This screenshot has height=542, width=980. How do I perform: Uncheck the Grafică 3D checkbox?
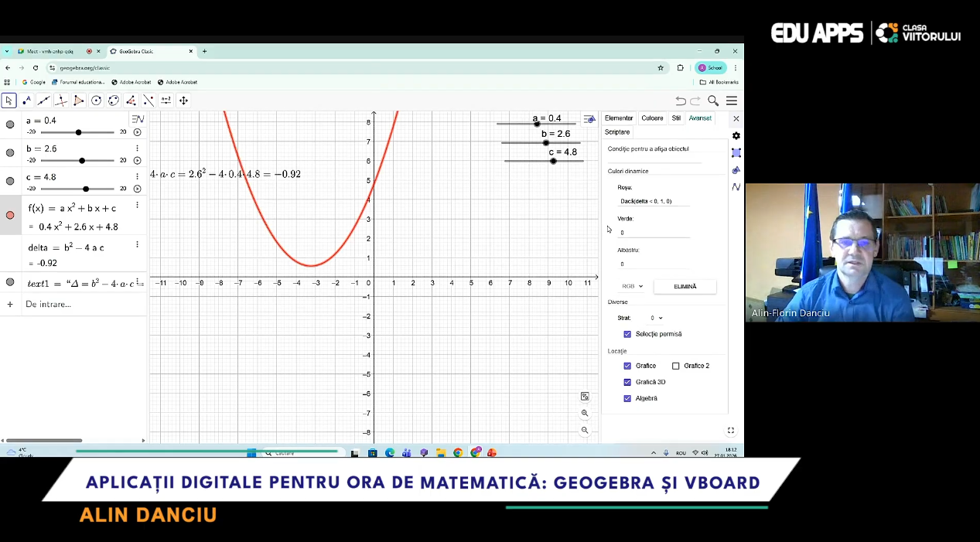[x=627, y=382]
